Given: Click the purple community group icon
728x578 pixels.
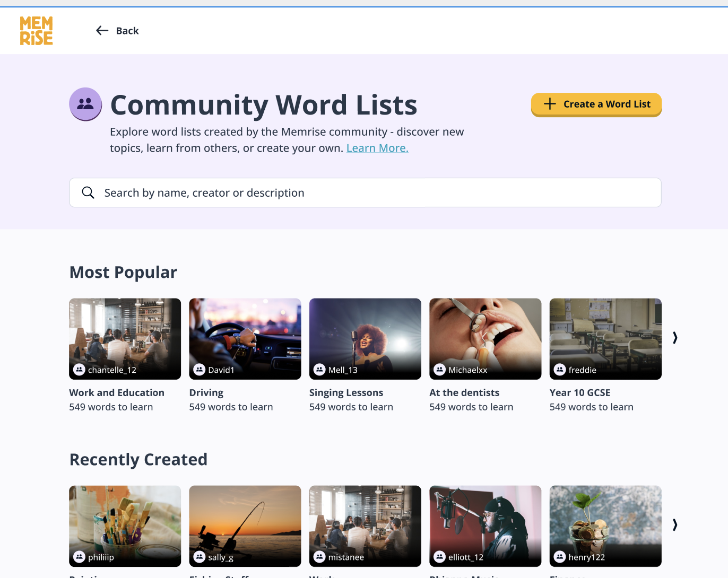Looking at the screenshot, I should 85,104.
